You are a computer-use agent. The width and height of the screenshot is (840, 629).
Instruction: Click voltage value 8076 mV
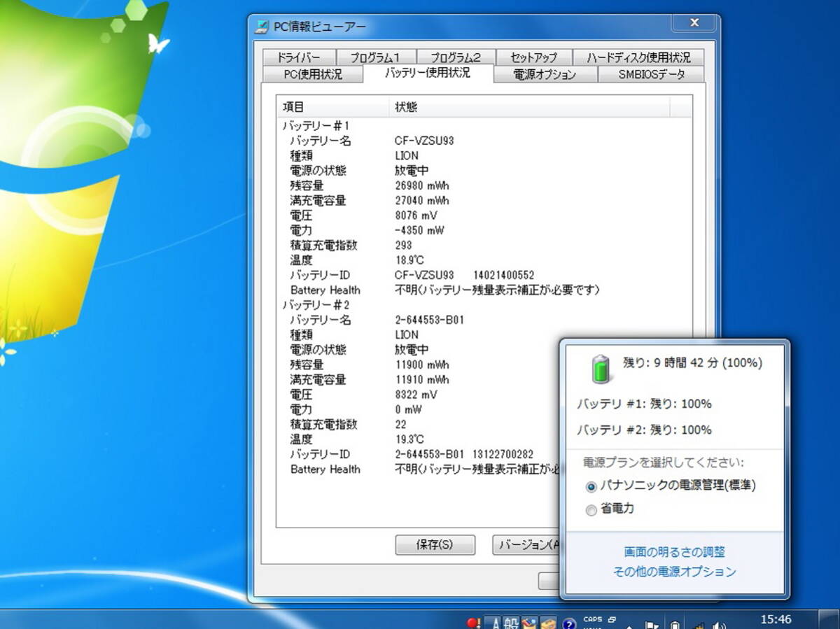[x=416, y=215]
